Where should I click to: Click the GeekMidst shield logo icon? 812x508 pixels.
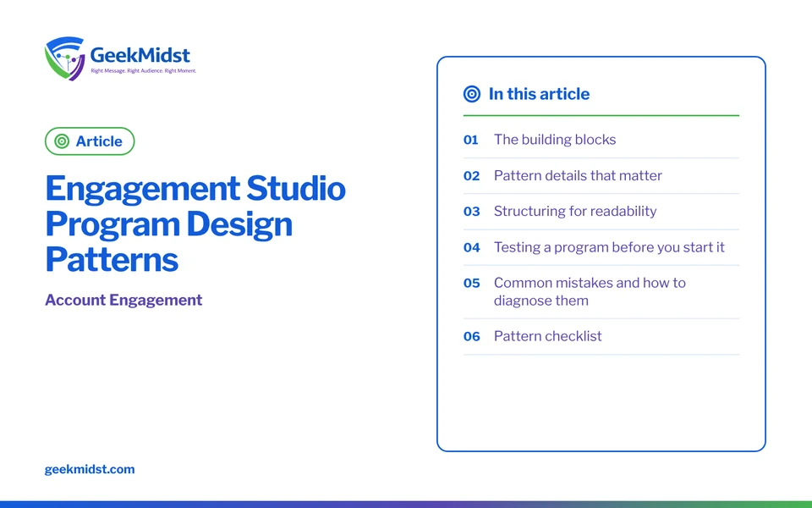(65, 58)
